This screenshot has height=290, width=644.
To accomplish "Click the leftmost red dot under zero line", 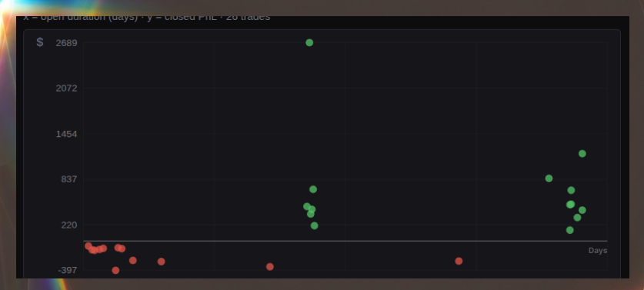I will (x=88, y=246).
